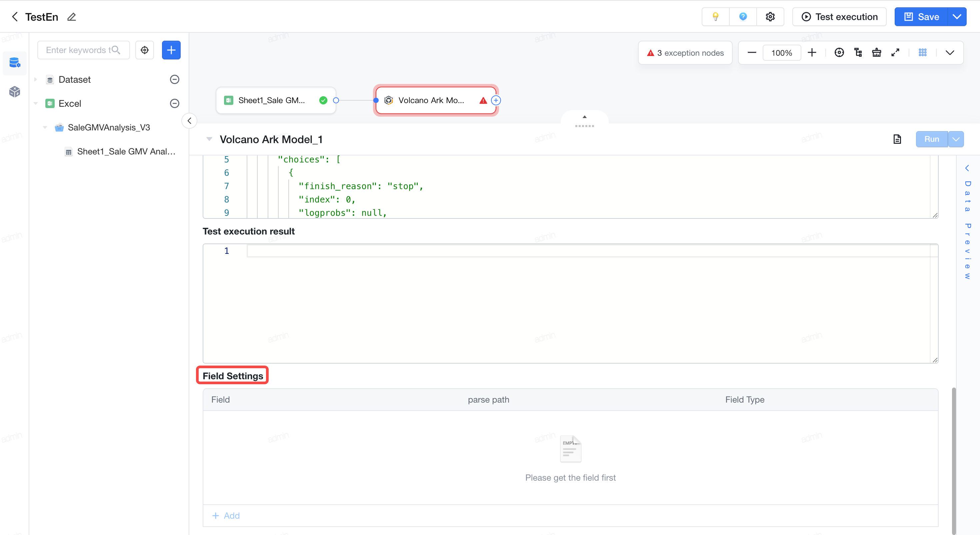Click the zoom out minus control
The width and height of the screenshot is (980, 535).
coord(752,53)
